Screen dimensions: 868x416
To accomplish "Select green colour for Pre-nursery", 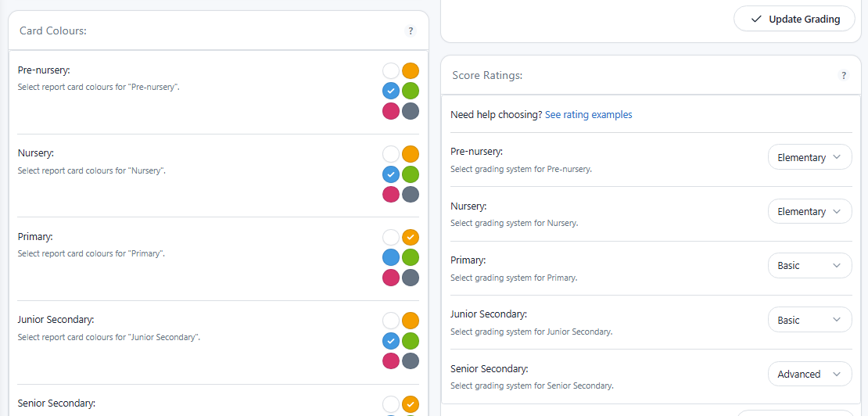I will click(411, 91).
